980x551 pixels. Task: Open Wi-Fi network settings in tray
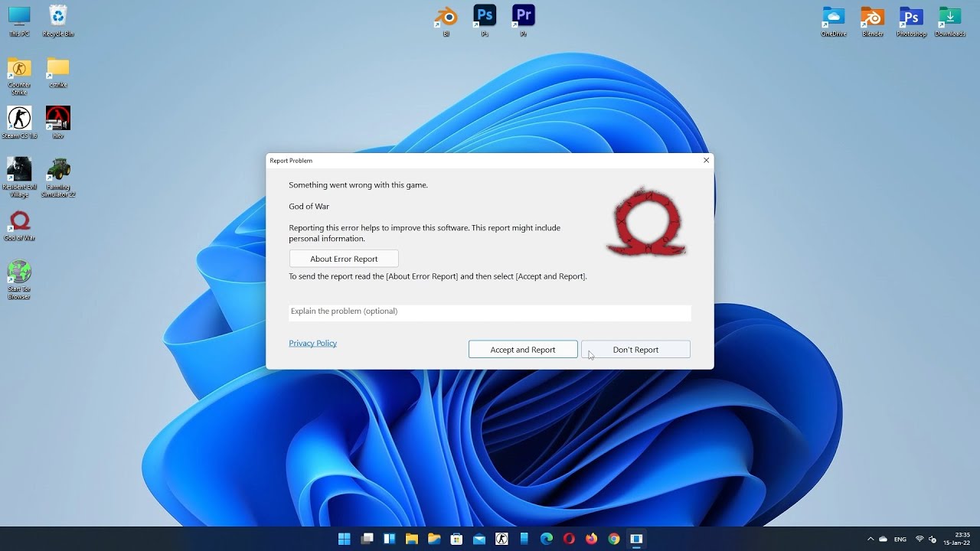click(x=920, y=539)
